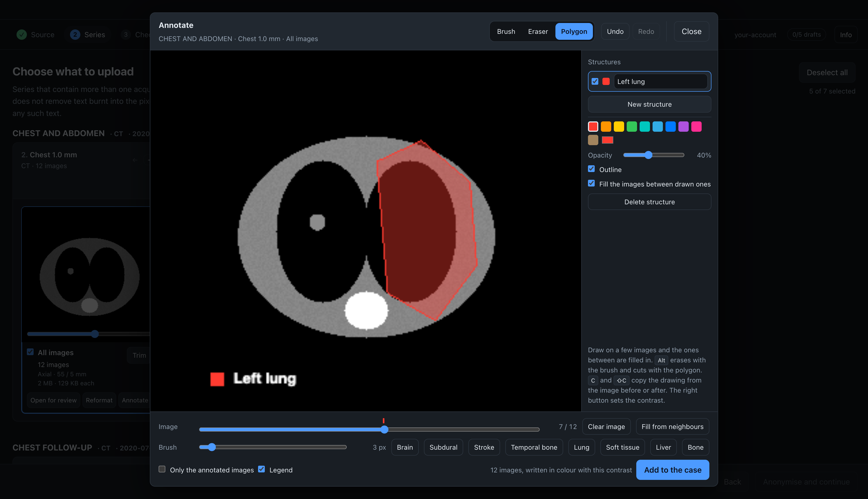Image resolution: width=868 pixels, height=499 pixels.
Task: Close the Annotate dialog
Action: pos(692,32)
